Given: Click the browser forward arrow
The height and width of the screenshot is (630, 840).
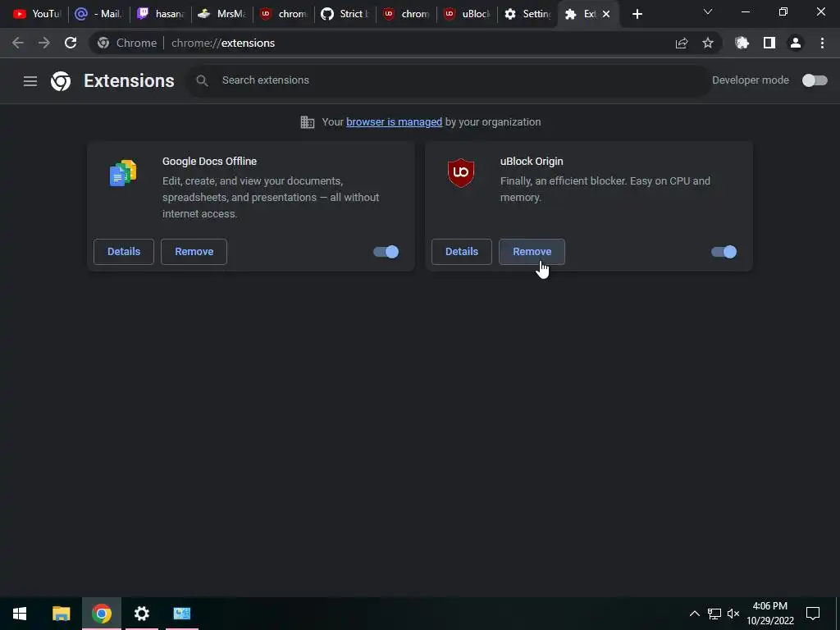Looking at the screenshot, I should (x=44, y=43).
